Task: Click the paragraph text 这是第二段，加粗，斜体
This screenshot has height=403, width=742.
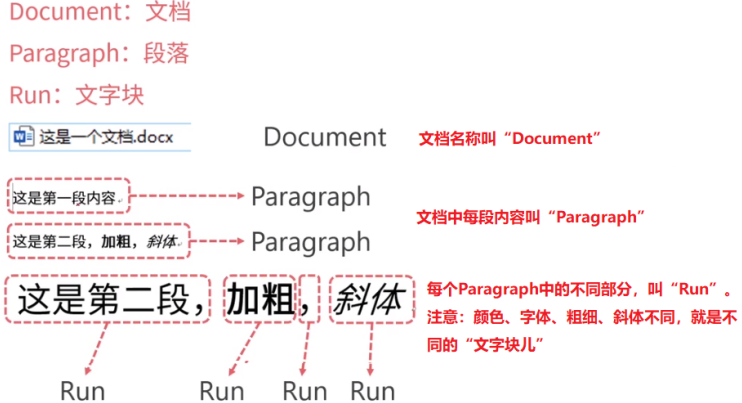Action: (x=95, y=242)
